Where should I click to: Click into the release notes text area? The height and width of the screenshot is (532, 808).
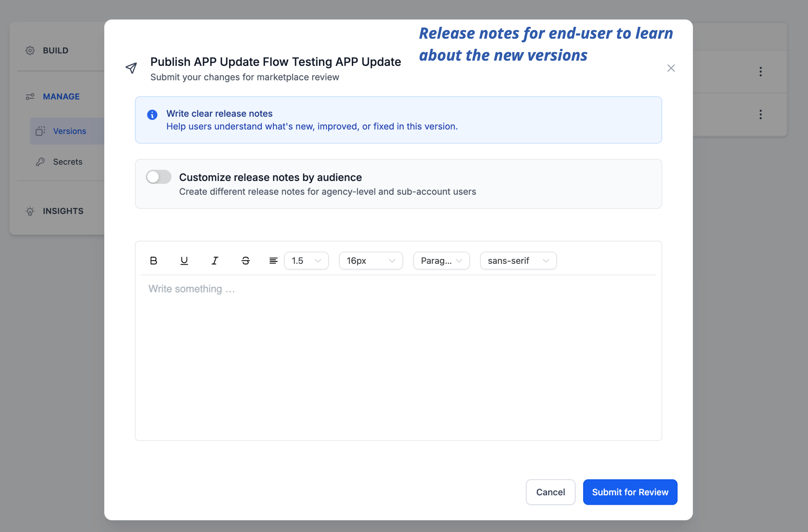tap(398, 356)
